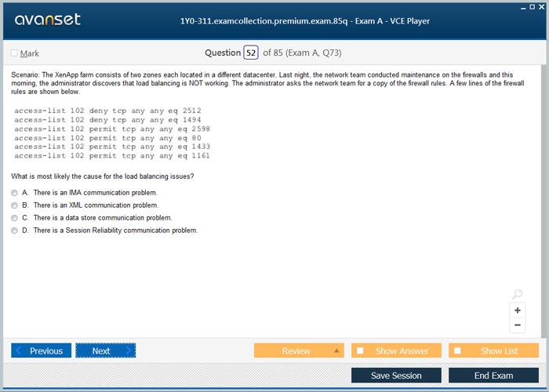Zoom in with the plus icon
The width and height of the screenshot is (549, 392).
tap(518, 310)
